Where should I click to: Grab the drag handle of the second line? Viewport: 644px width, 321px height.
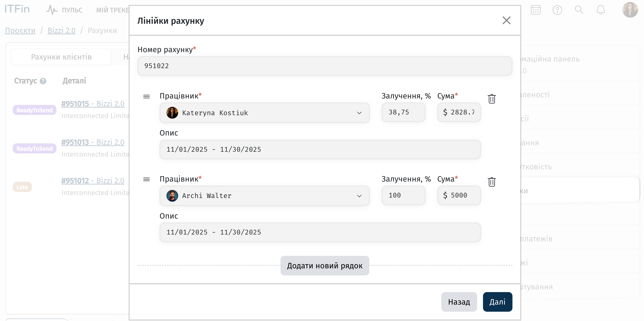tap(147, 179)
